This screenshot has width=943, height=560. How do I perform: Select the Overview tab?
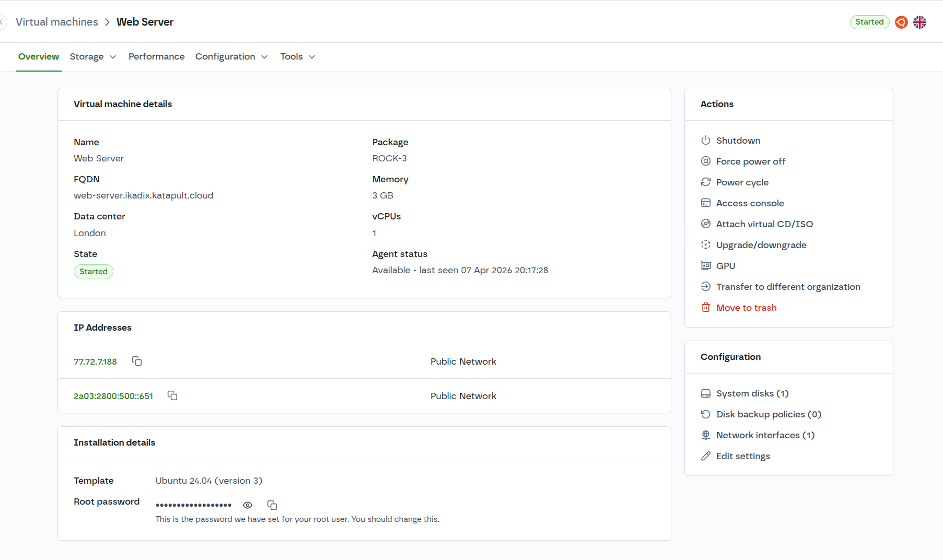coord(38,56)
